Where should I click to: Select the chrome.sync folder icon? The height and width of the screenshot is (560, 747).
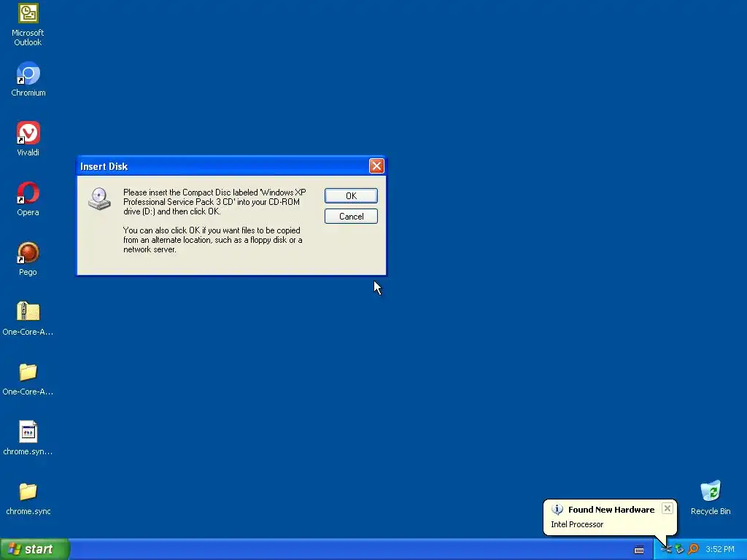click(28, 491)
